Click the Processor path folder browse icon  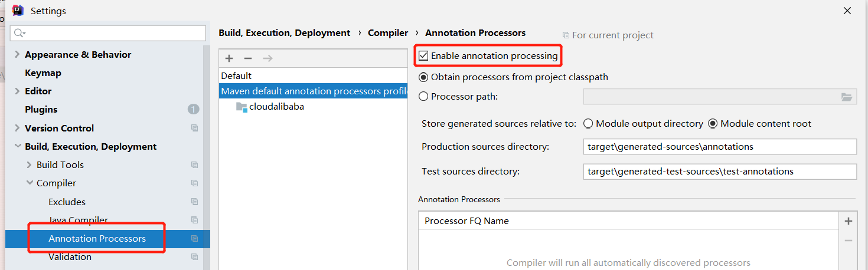click(847, 97)
